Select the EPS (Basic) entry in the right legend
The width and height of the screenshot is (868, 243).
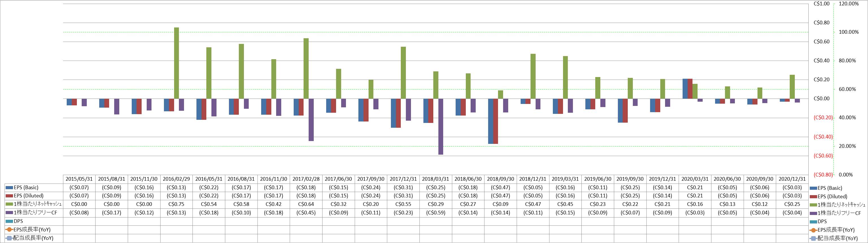click(x=826, y=188)
